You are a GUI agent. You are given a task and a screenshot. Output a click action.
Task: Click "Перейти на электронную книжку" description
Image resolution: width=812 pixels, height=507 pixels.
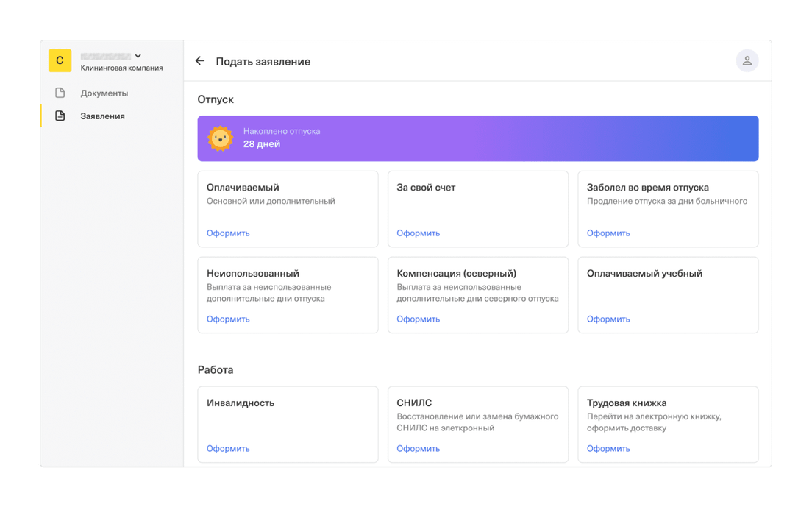click(x=654, y=422)
